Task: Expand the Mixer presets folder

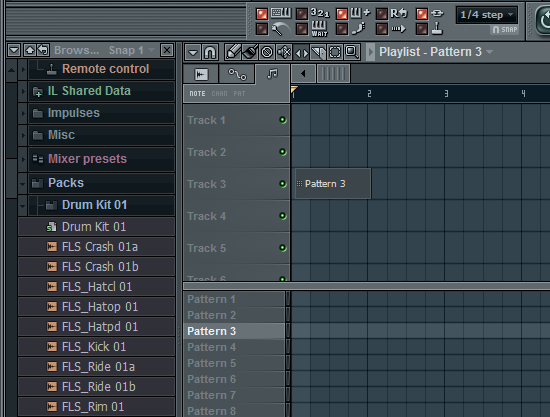Action: click(23, 159)
